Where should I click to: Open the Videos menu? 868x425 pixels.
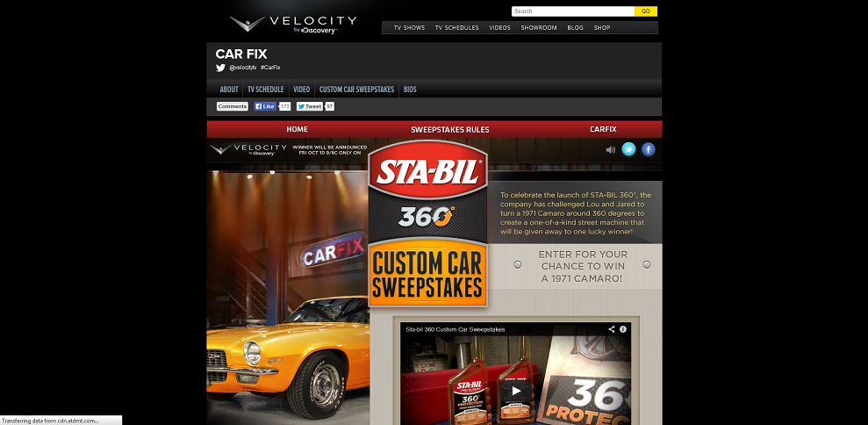coord(500,28)
